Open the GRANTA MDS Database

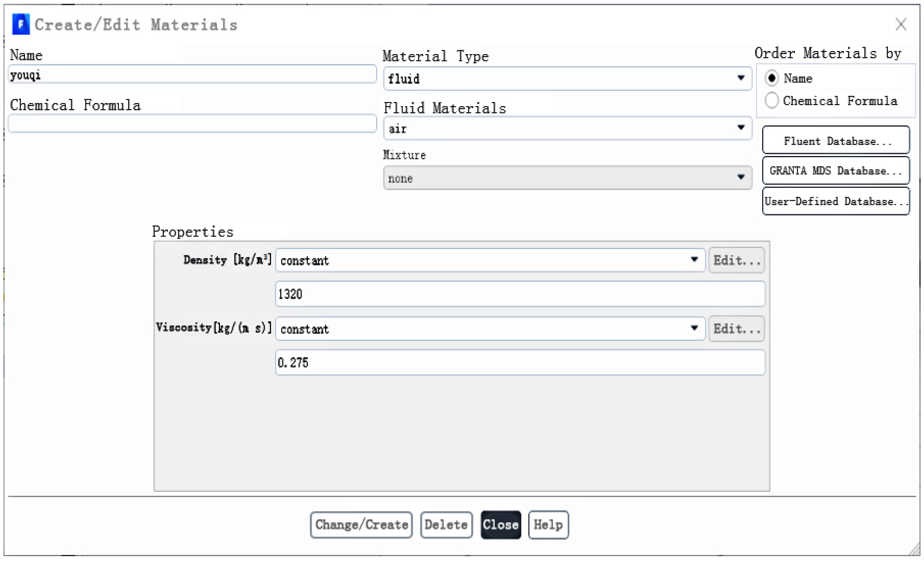(836, 171)
